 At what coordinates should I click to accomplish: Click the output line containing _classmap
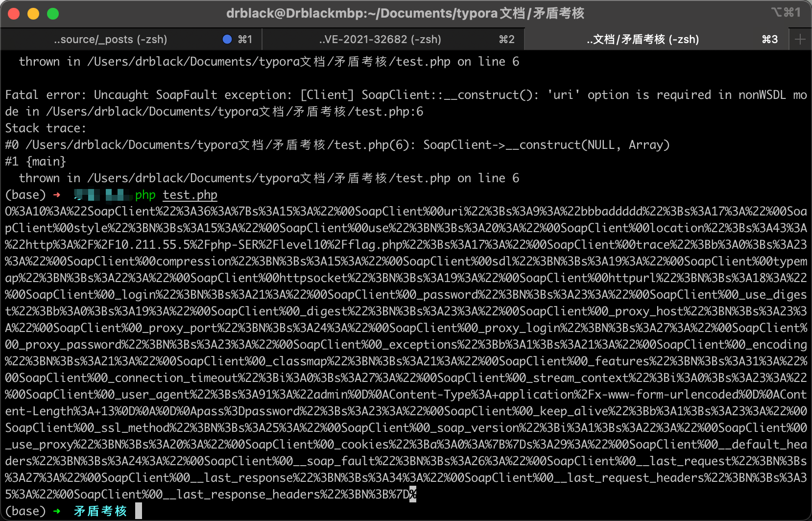tap(406, 361)
